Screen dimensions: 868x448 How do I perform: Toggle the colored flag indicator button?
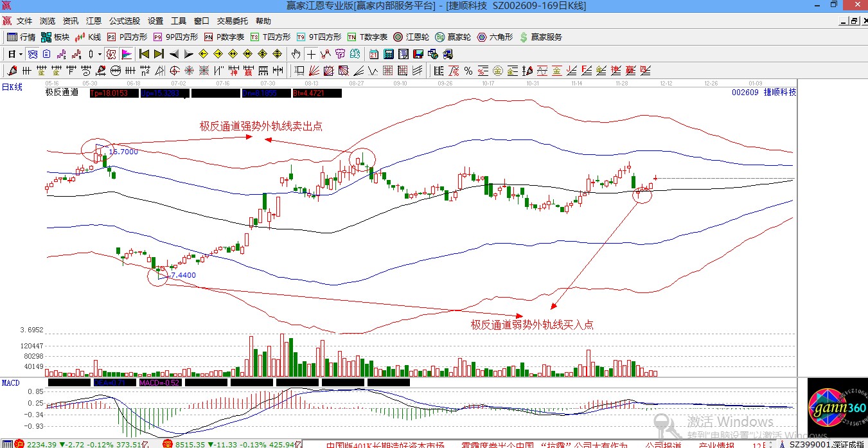[x=127, y=54]
